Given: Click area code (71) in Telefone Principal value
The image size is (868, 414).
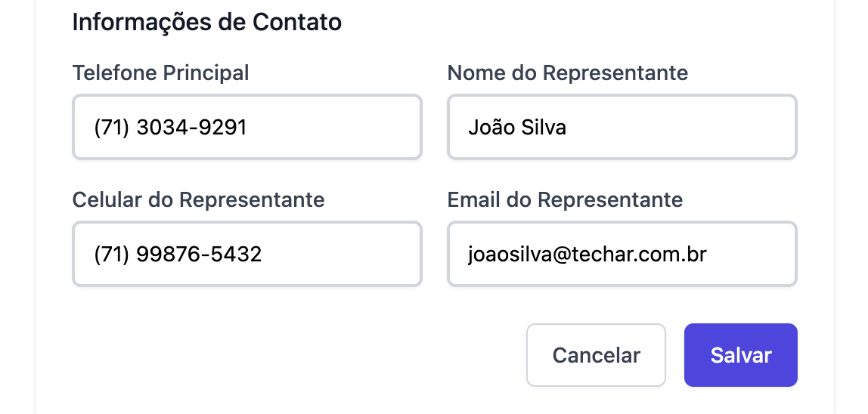Looking at the screenshot, I should pos(112,128).
